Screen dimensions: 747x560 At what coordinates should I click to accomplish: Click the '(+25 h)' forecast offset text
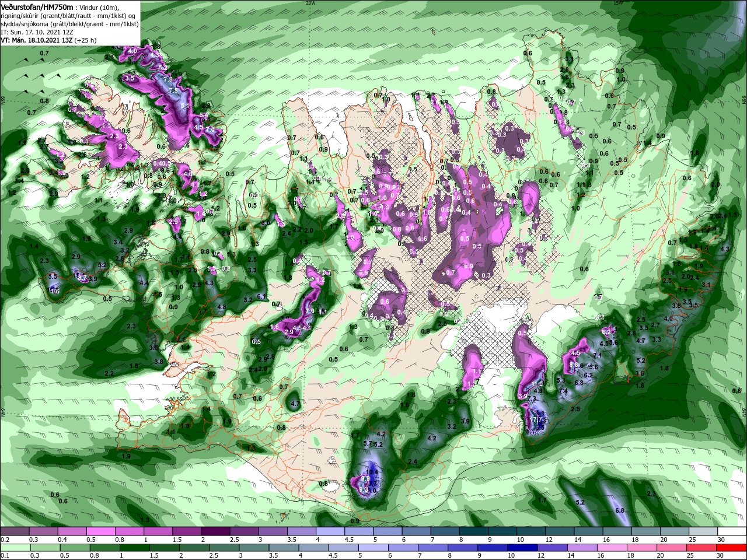coord(85,41)
